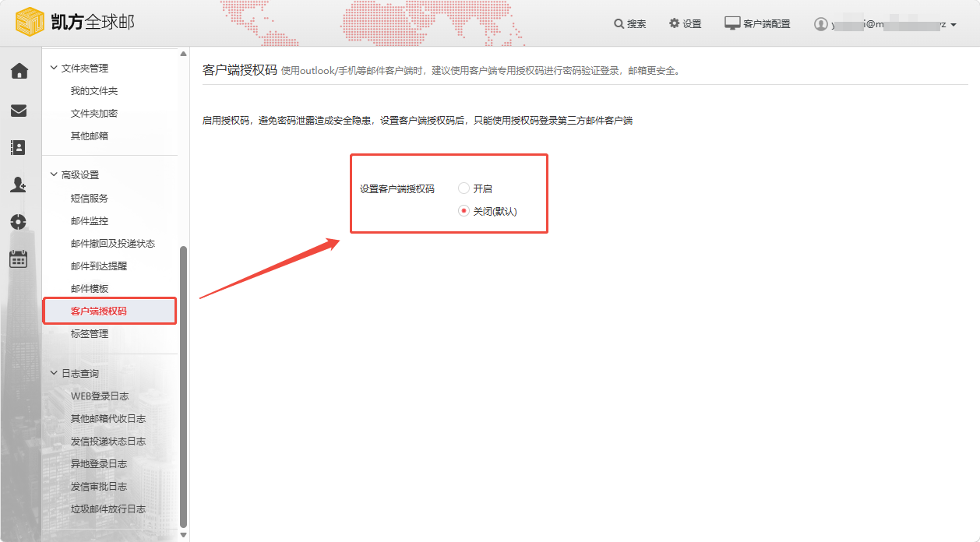This screenshot has width=980, height=542.
Task: Select the 关闭(默认) radio button
Action: pos(464,211)
